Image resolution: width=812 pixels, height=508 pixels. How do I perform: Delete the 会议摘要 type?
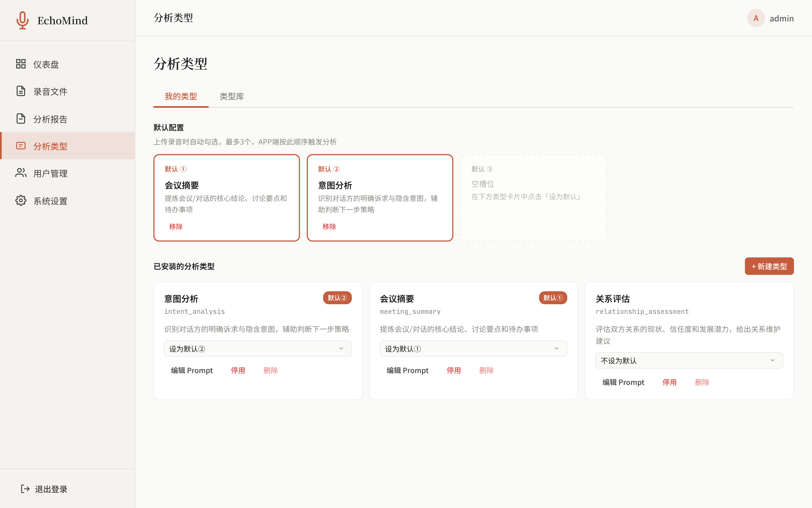point(486,370)
